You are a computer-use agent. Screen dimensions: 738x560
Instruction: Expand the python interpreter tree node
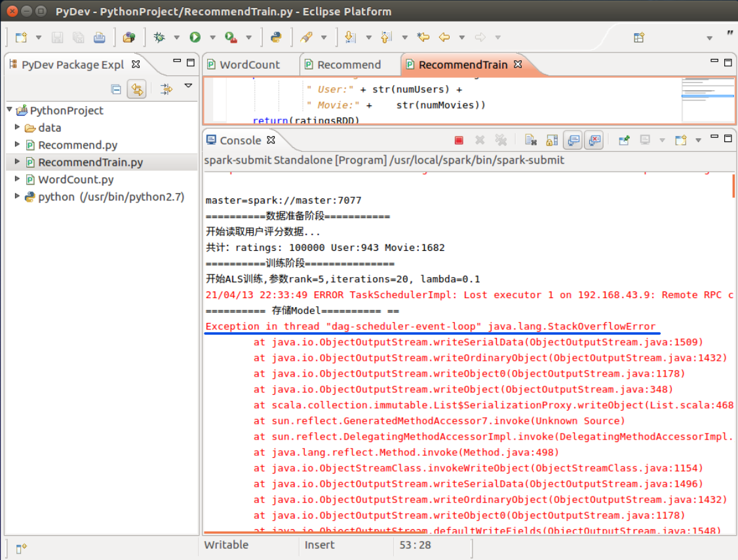18,196
